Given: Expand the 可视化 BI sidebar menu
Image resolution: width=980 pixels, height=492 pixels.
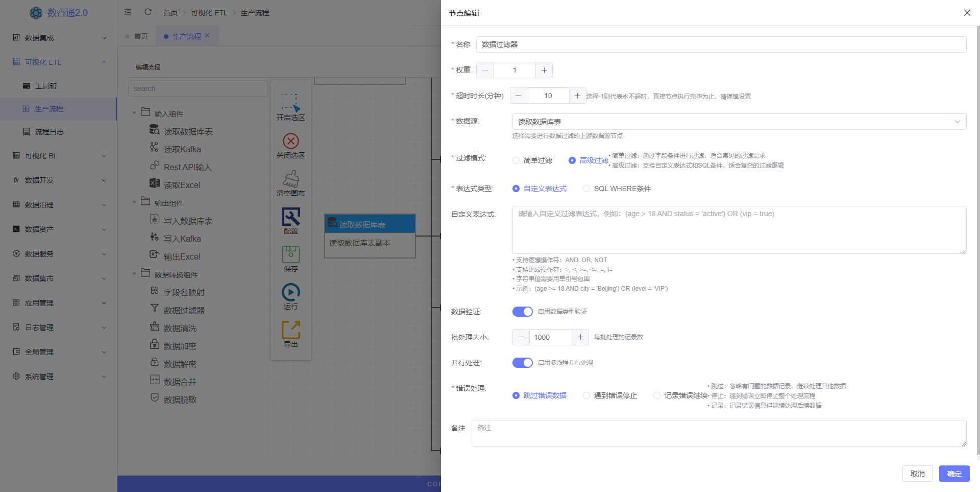Looking at the screenshot, I should pyautogui.click(x=59, y=156).
